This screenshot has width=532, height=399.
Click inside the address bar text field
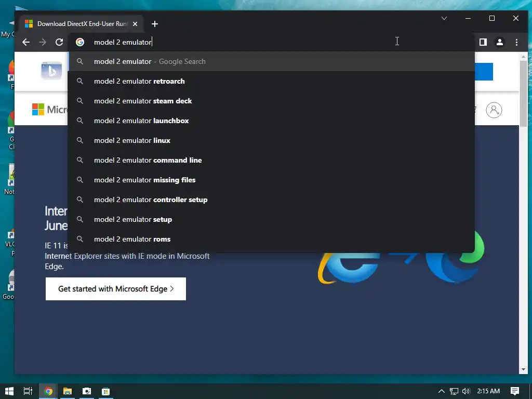[x=271, y=42]
